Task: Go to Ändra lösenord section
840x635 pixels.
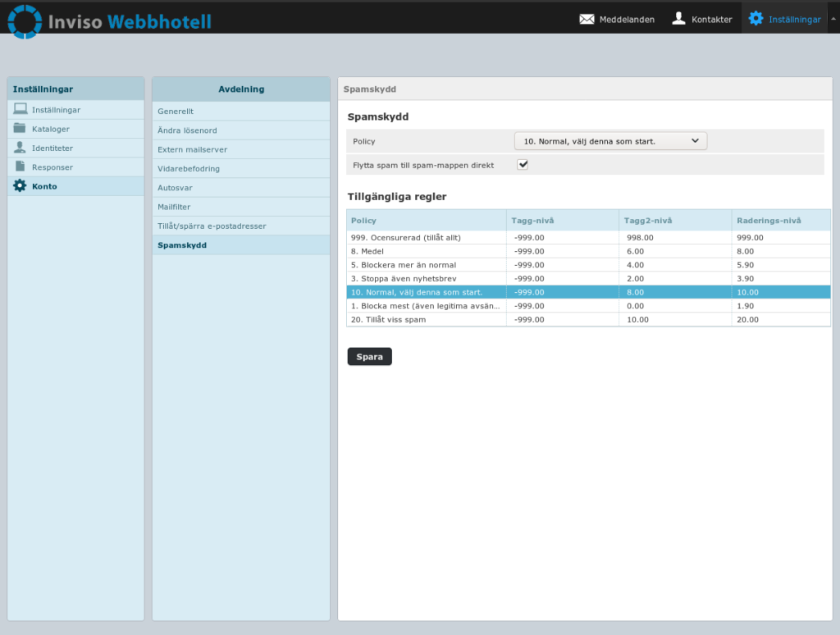Action: pos(187,130)
